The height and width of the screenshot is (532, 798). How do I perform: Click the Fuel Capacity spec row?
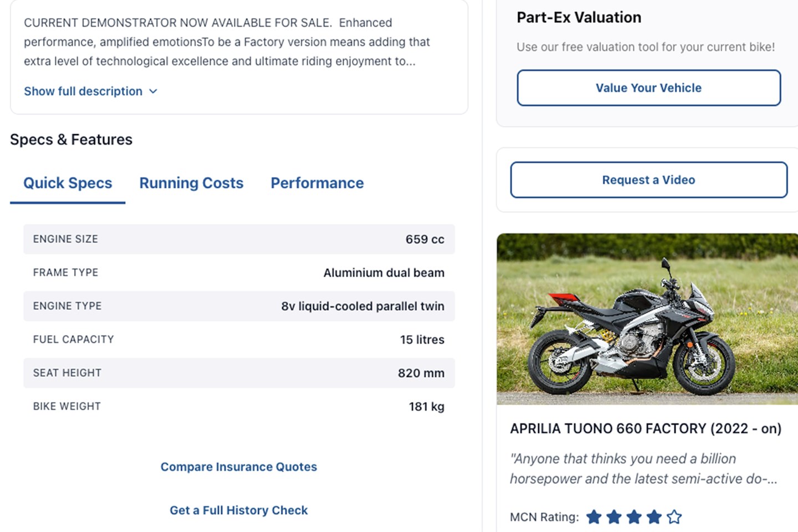coord(239,340)
